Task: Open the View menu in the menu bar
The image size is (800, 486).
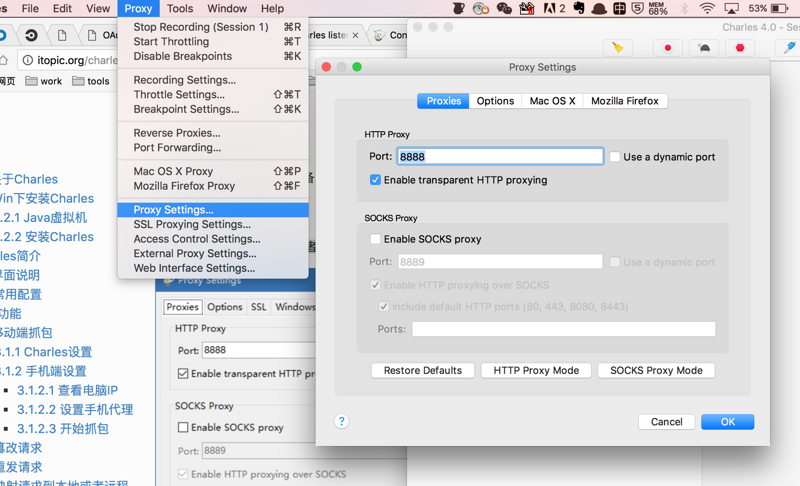Action: tap(97, 9)
